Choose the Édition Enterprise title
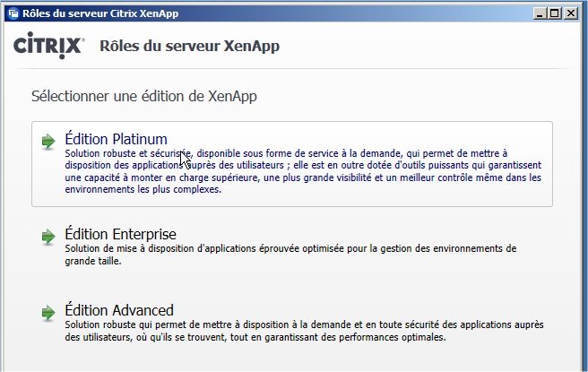The height and width of the screenshot is (372, 588). 120,234
